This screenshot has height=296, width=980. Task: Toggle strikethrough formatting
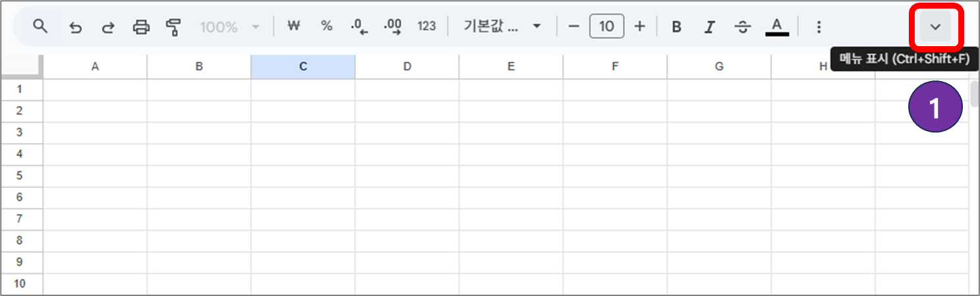coord(743,27)
